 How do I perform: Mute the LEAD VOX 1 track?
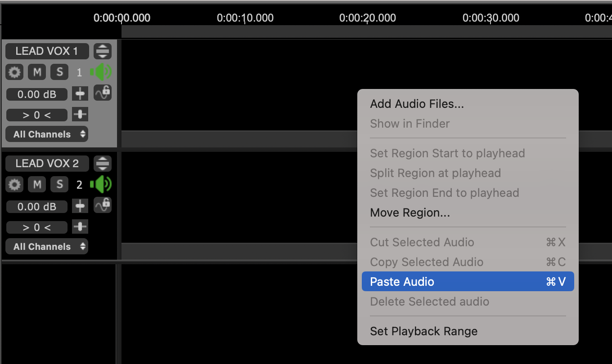[37, 72]
